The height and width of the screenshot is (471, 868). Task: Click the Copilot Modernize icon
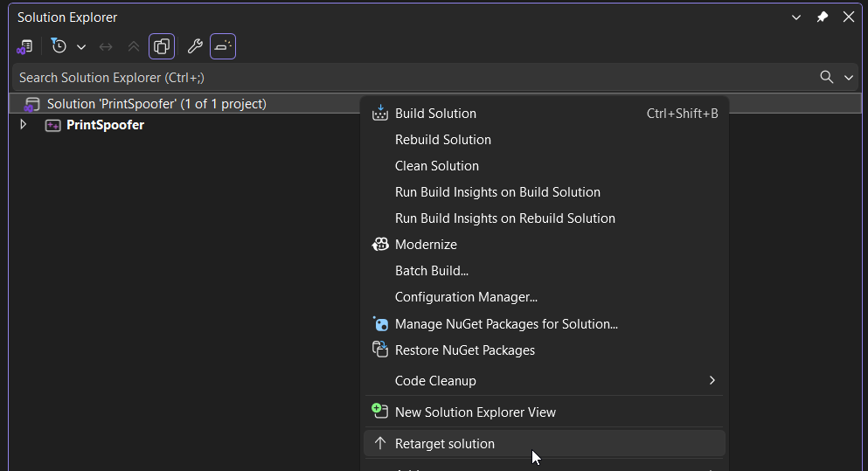(379, 244)
